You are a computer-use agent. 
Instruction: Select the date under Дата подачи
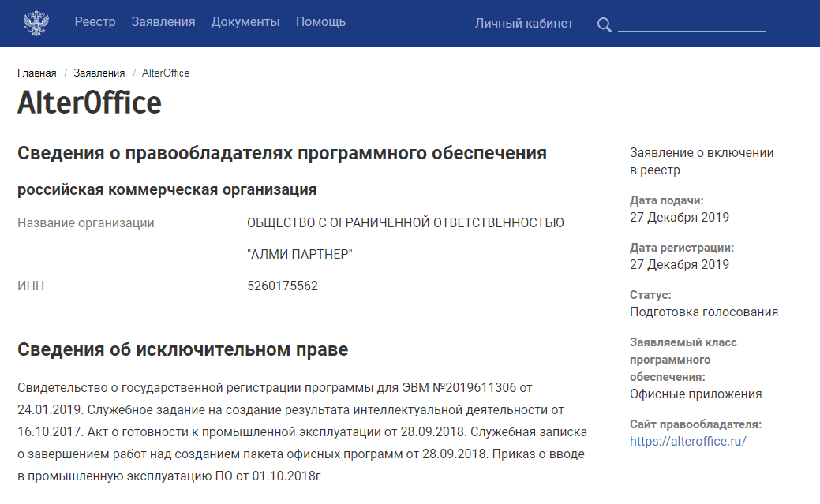click(x=680, y=218)
